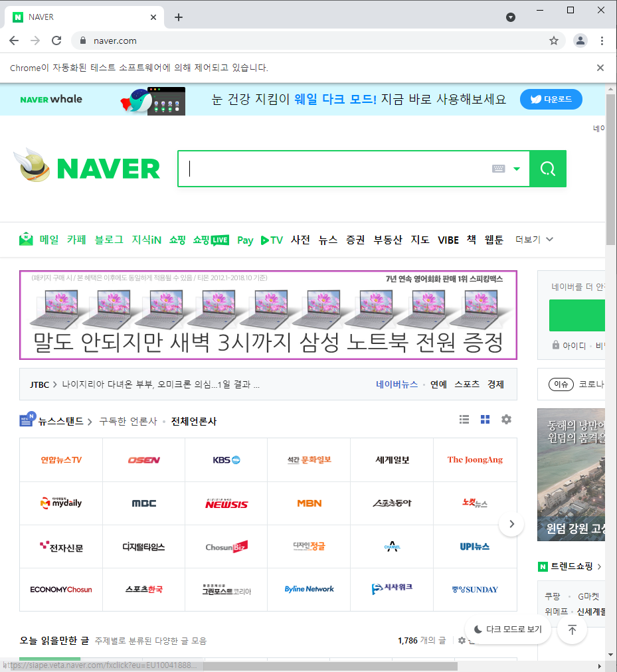Open Pay from the service menu

(x=245, y=240)
